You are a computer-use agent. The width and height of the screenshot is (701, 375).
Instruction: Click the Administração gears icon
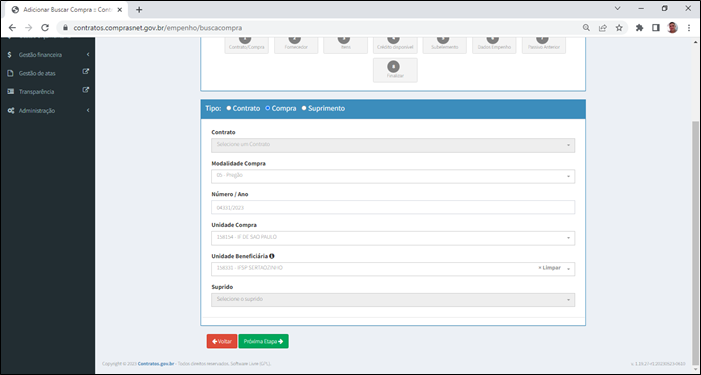(10, 110)
